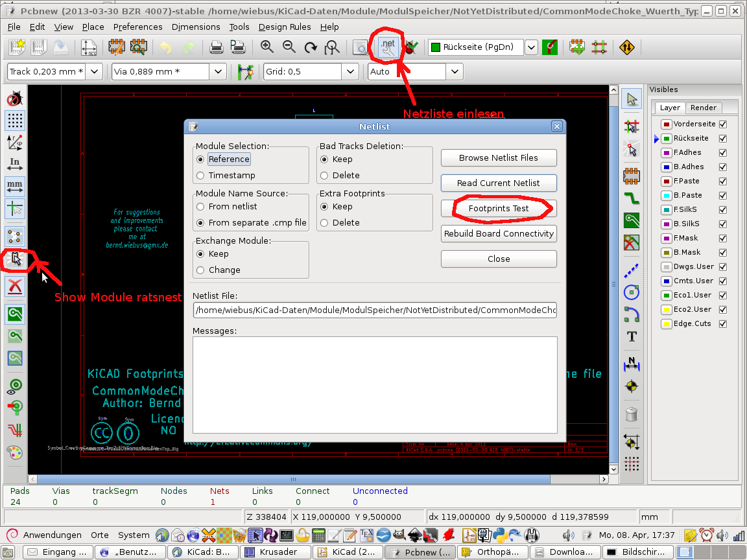Click the Close button in Netlist dialog

[499, 259]
